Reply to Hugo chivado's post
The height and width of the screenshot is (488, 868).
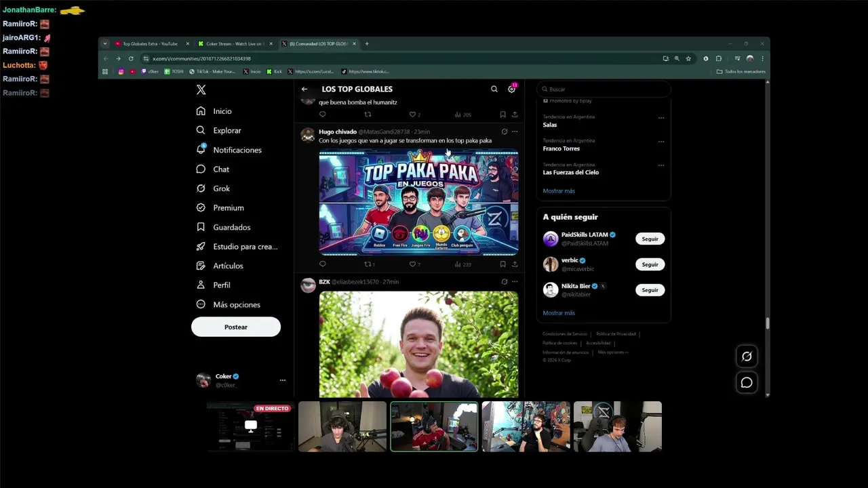coord(323,264)
